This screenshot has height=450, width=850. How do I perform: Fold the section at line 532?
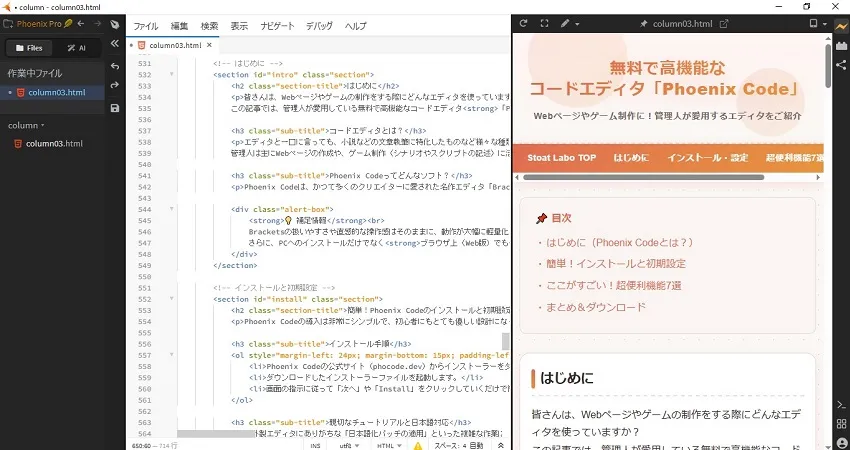pos(172,75)
